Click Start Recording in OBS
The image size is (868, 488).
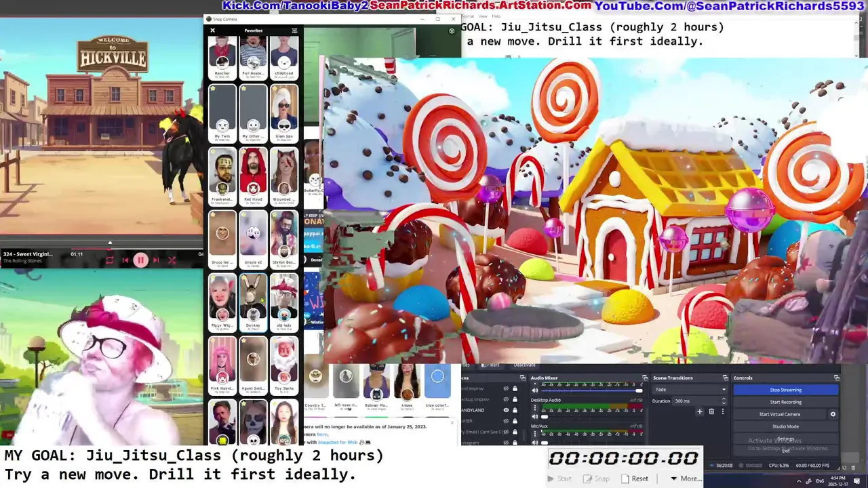click(x=785, y=402)
